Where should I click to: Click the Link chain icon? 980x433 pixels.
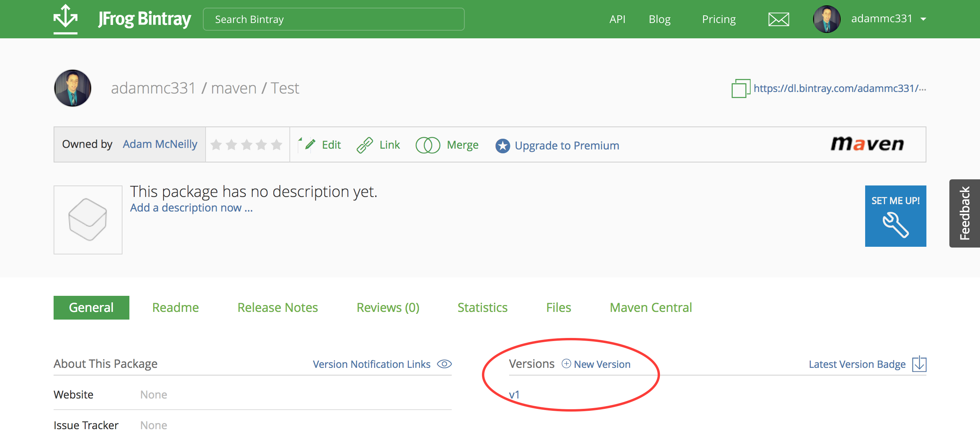pos(364,145)
